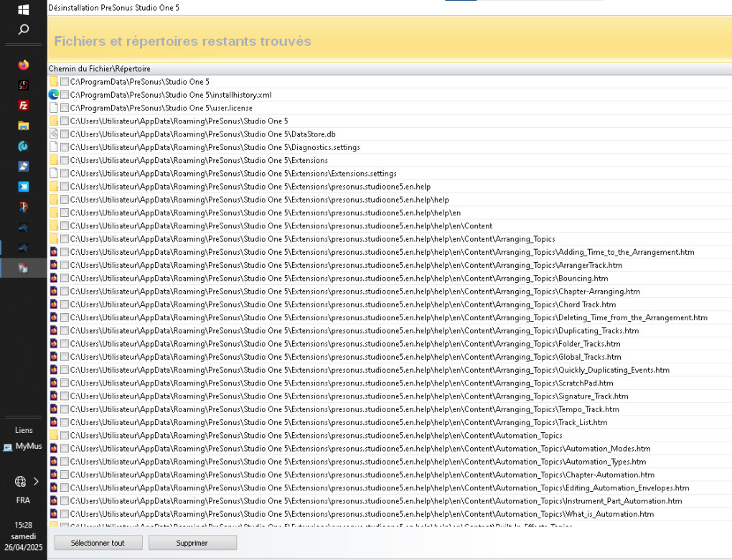Open Windows search magnifier icon

[24, 30]
